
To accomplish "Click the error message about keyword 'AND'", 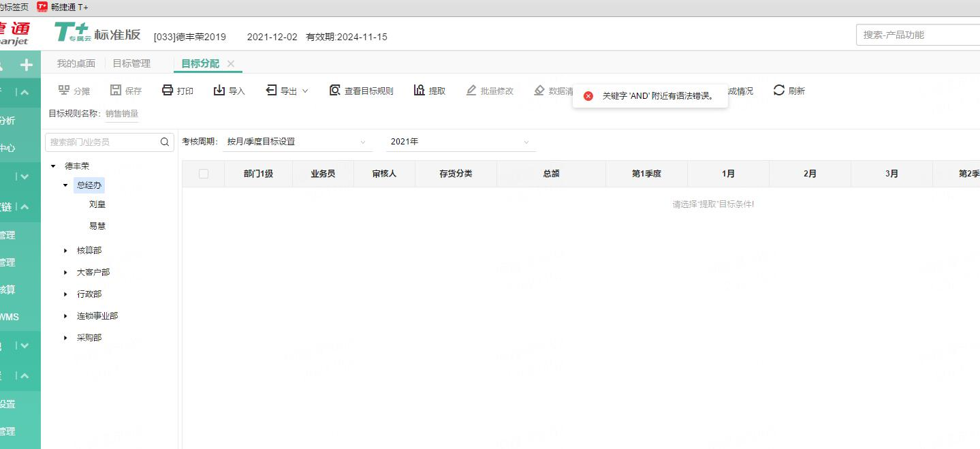I will pyautogui.click(x=658, y=96).
